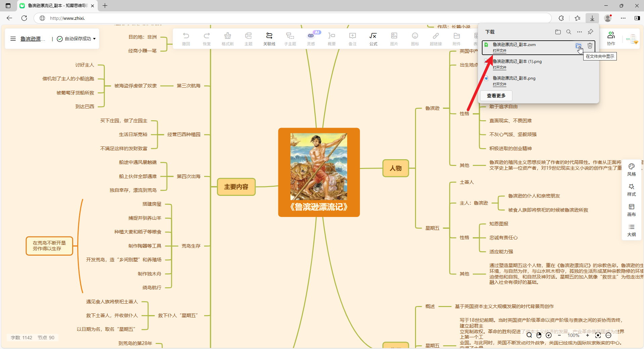Click the navigator compass icon in bottom bar

[x=549, y=335]
